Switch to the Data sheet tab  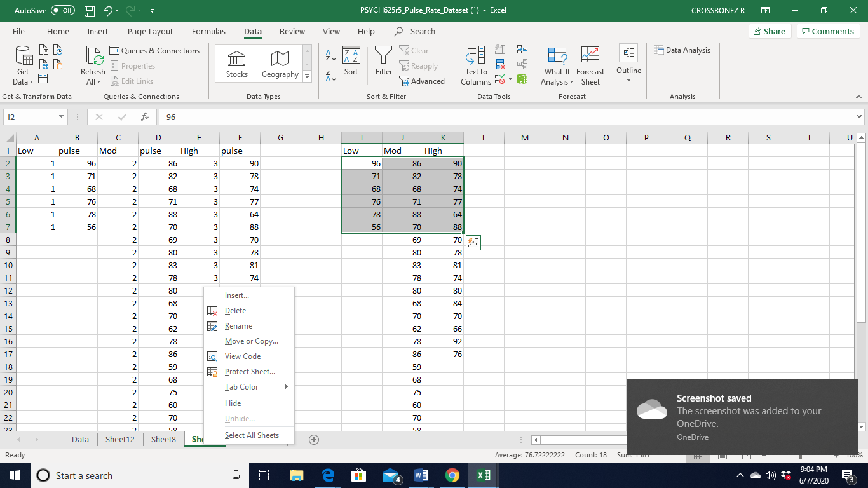pyautogui.click(x=80, y=439)
